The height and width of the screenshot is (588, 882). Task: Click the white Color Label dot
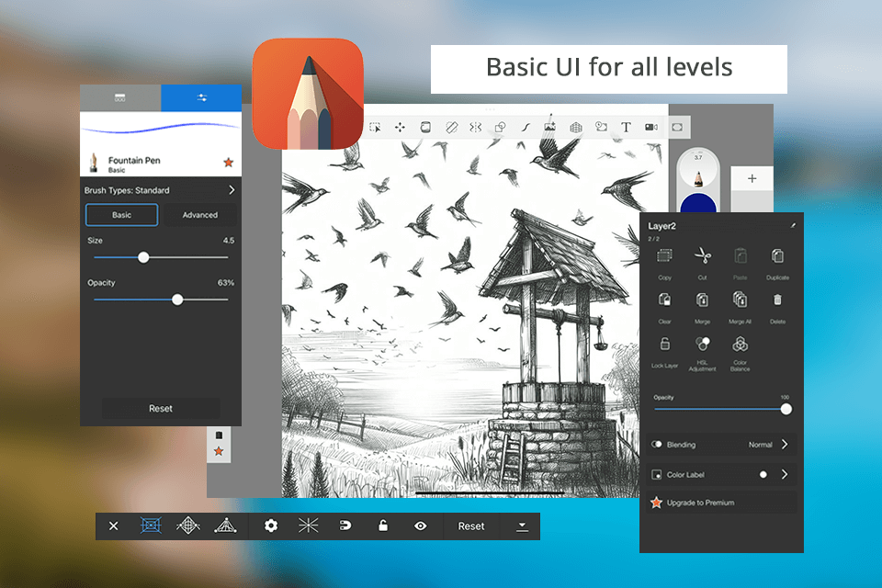[763, 474]
